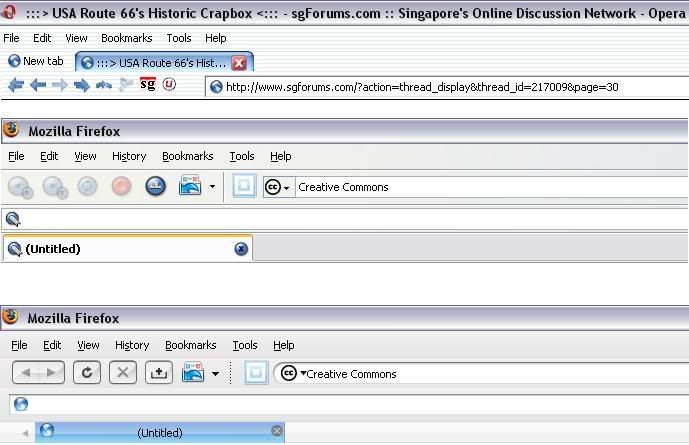The height and width of the screenshot is (445, 689).
Task: Click red Stop button in upper Firefox
Action: 121,186
